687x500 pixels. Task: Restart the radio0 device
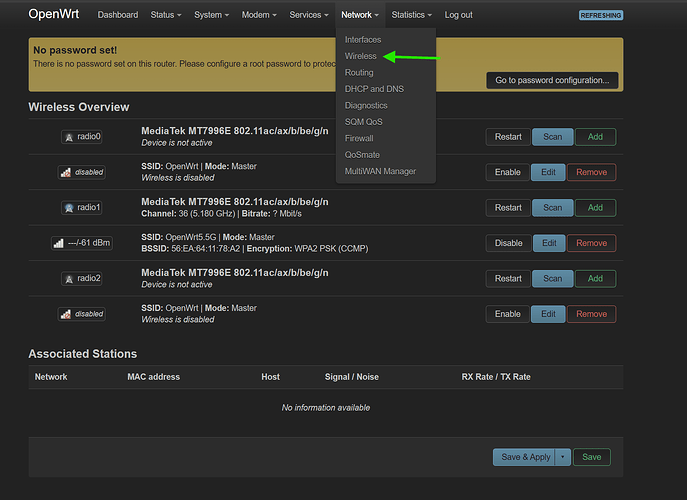point(508,137)
